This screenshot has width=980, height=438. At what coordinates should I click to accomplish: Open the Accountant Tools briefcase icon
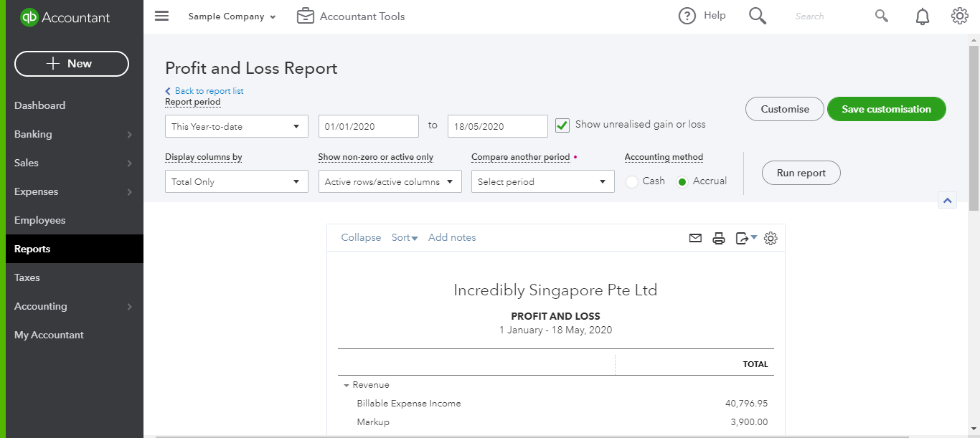306,16
